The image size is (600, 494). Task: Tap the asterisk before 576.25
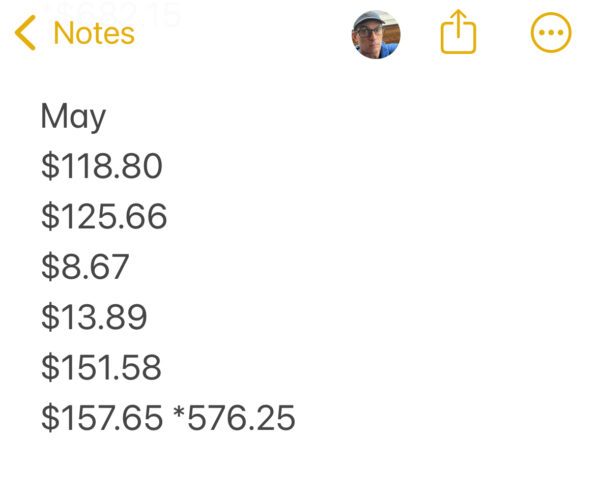pyautogui.click(x=179, y=412)
